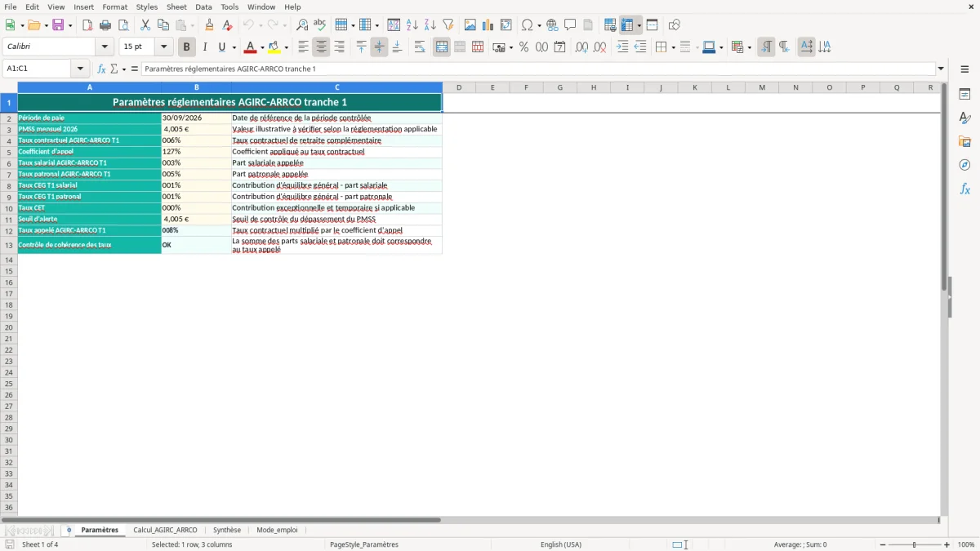980x551 pixels.
Task: Open the Save button dropdown arrow
Action: coord(70,25)
